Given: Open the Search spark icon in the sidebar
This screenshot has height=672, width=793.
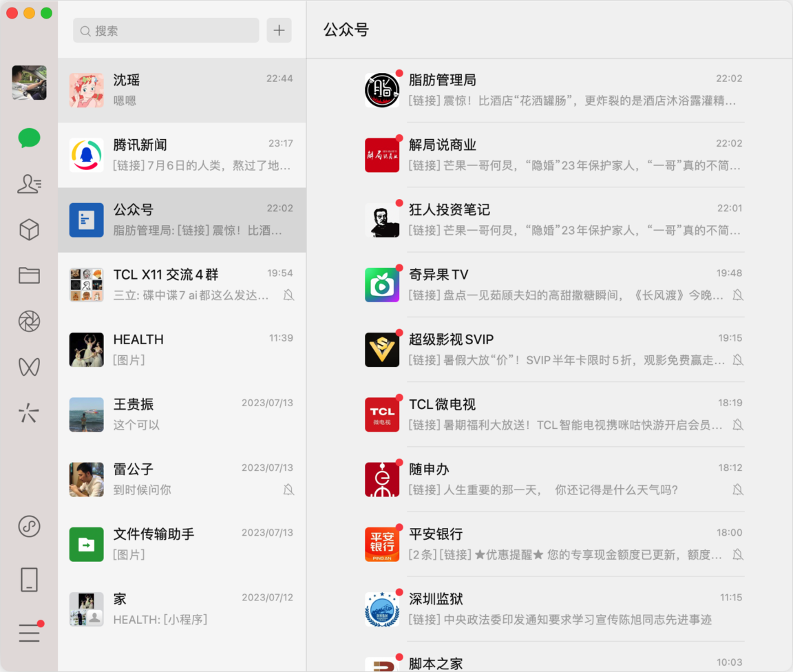Looking at the screenshot, I should pos(29,412).
